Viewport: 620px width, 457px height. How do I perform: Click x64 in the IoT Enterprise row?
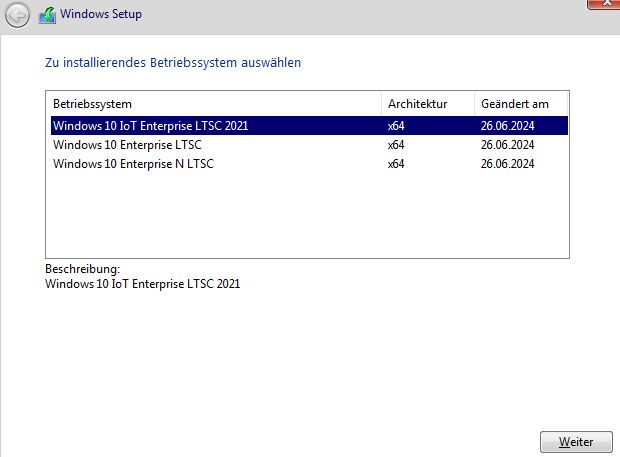click(x=396, y=126)
